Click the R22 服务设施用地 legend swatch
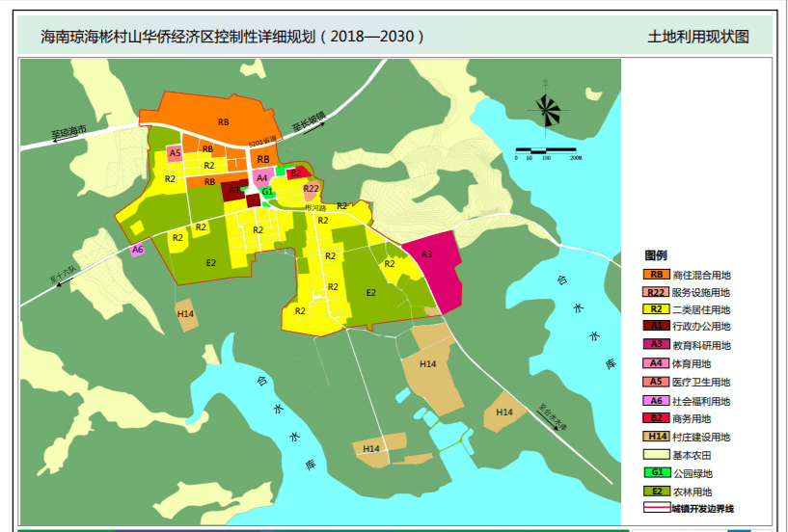 tap(657, 292)
